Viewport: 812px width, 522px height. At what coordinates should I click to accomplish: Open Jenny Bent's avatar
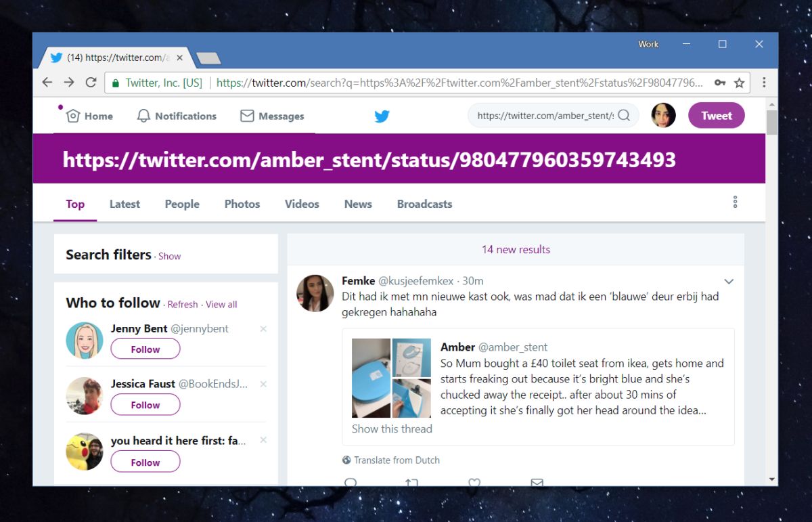pyautogui.click(x=85, y=340)
